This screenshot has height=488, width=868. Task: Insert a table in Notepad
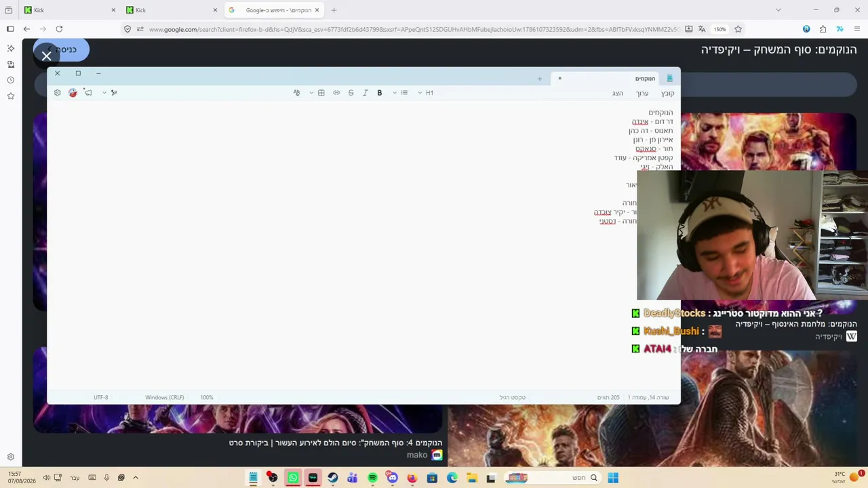click(321, 93)
